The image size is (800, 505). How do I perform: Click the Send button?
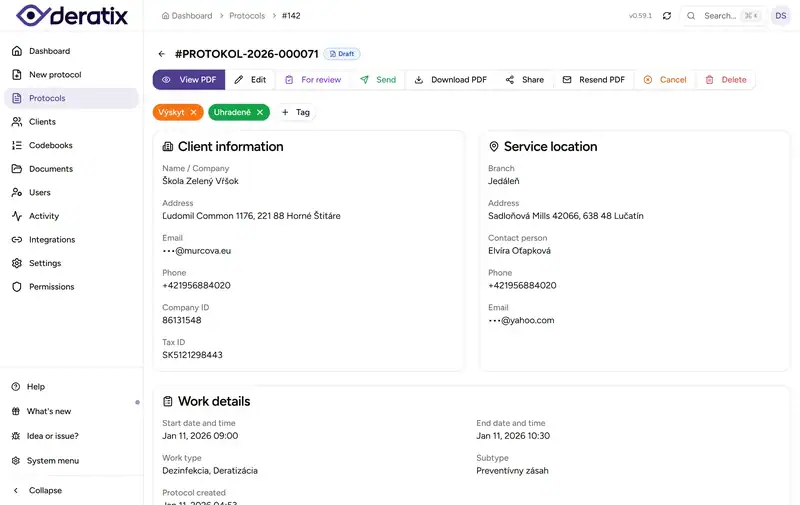point(378,80)
